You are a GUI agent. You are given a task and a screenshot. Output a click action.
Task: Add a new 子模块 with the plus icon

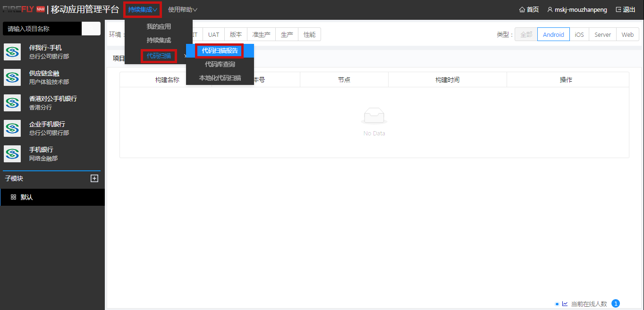[94, 178]
